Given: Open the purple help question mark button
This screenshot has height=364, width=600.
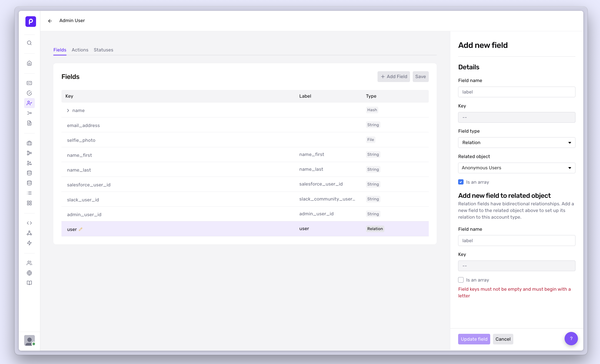Looking at the screenshot, I should click(571, 338).
